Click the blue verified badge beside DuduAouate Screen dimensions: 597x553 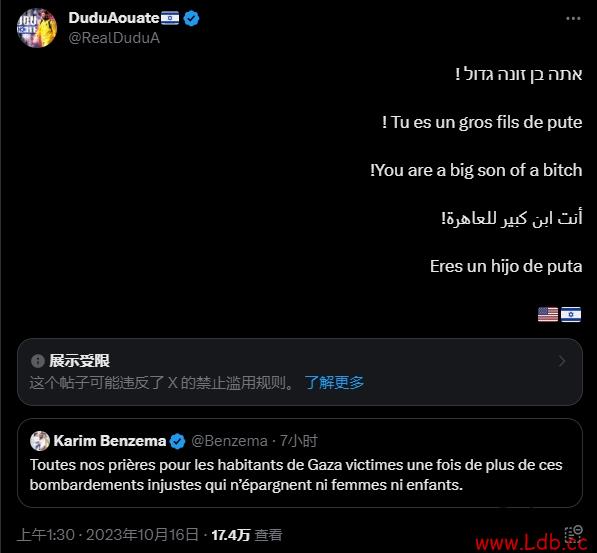click(x=191, y=18)
